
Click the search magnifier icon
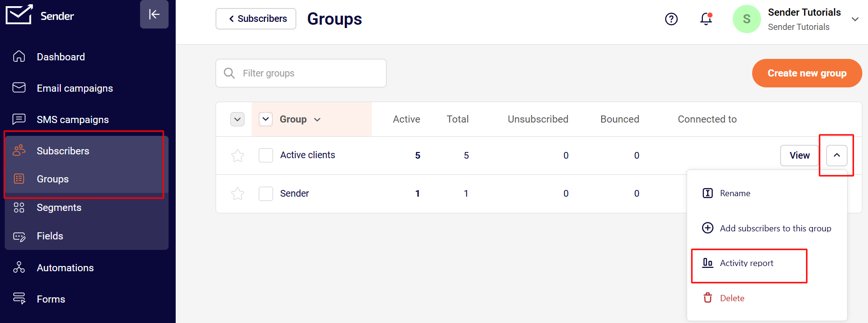click(229, 73)
